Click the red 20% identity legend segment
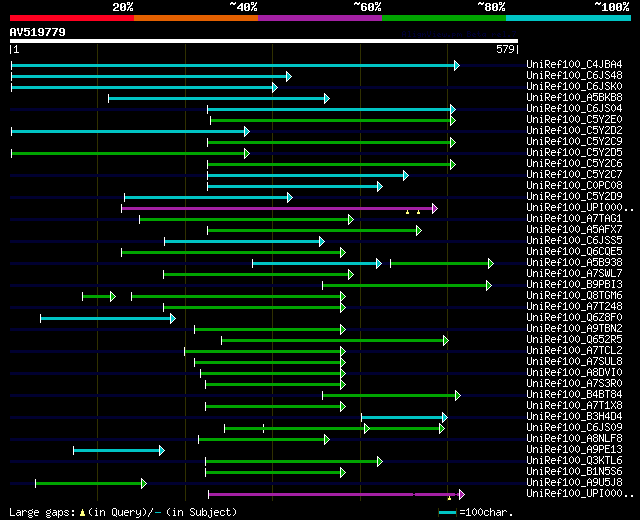 [x=72, y=18]
